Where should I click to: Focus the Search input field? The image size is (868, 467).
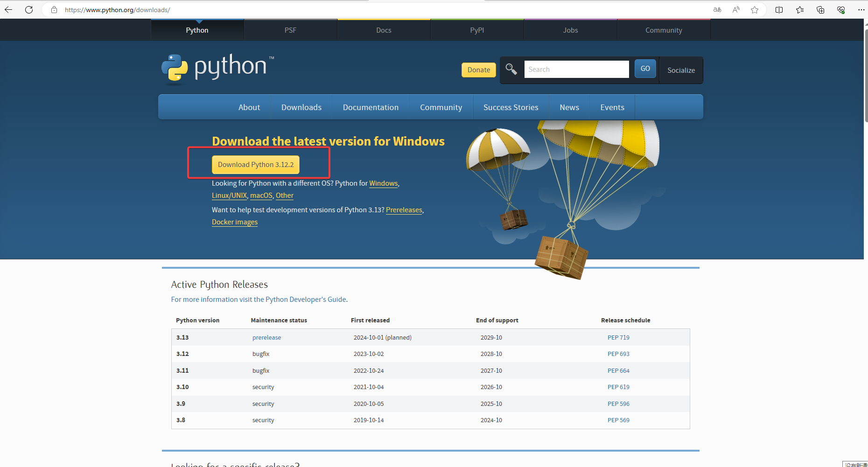pyautogui.click(x=577, y=70)
